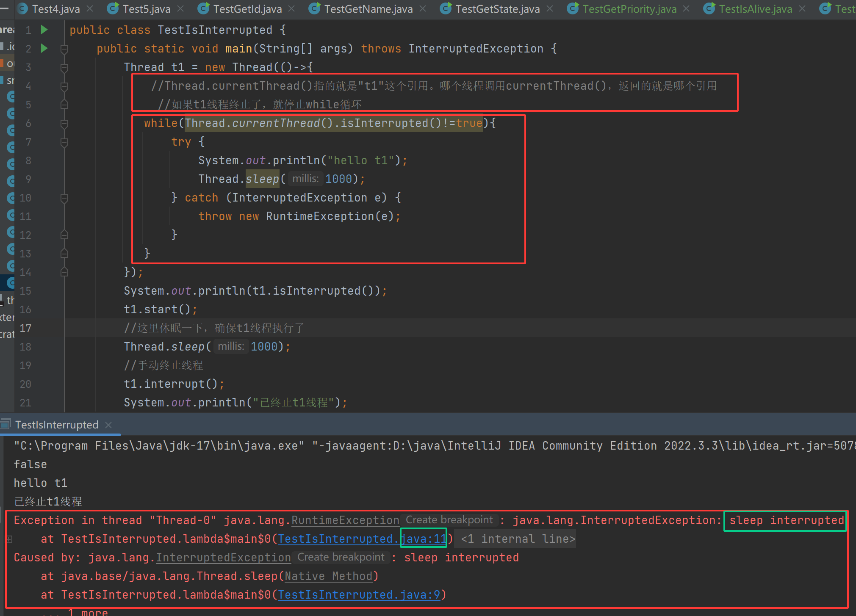Image resolution: width=856 pixels, height=616 pixels.
Task: Expand the stack trace plus icon in console
Action: tap(9, 539)
